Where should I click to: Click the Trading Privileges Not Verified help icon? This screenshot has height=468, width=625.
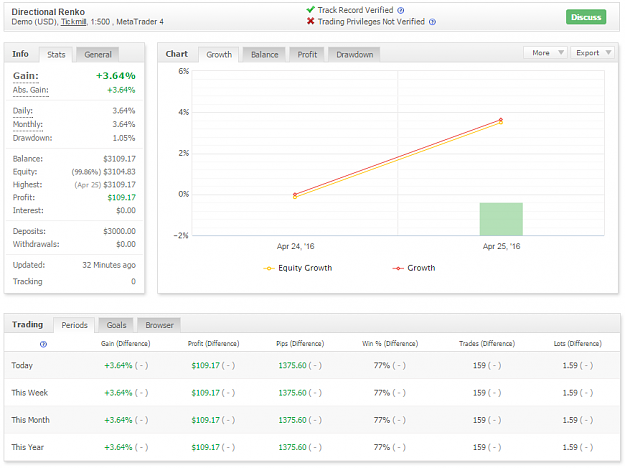click(x=432, y=22)
